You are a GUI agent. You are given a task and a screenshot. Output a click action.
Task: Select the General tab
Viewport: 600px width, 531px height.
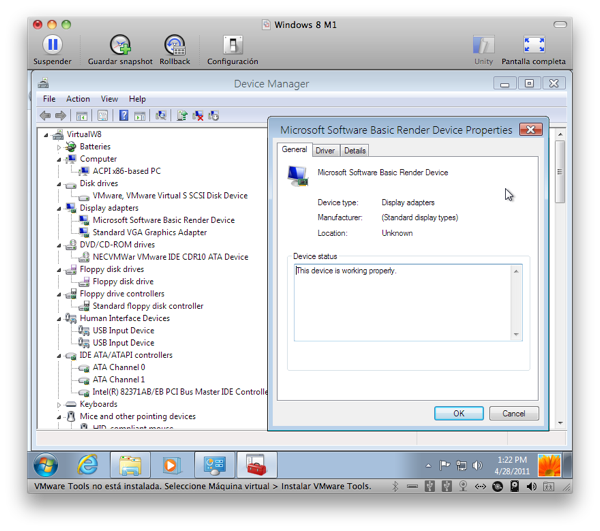(294, 150)
